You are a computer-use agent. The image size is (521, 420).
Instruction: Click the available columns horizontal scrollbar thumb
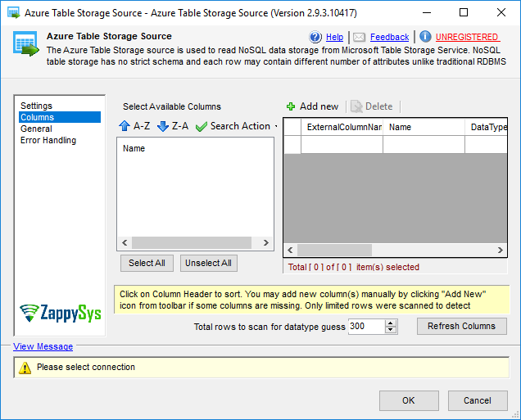pos(192,242)
